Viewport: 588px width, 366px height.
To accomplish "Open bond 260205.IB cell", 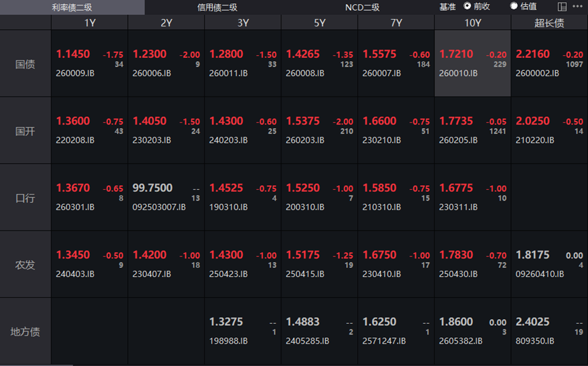I will pyautogui.click(x=473, y=131).
